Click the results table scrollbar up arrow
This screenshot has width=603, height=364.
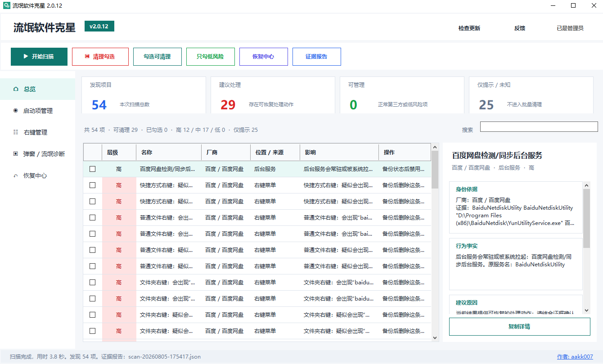(x=435, y=147)
